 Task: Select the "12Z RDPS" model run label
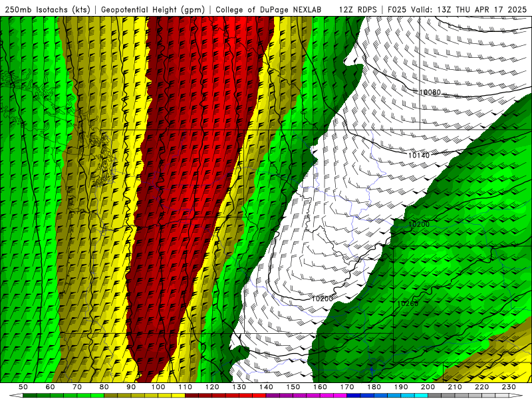pyautogui.click(x=358, y=9)
